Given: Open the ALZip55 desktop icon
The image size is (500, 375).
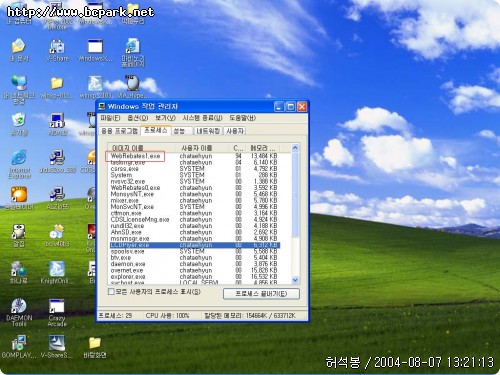Looking at the screenshot, I should [57, 198].
